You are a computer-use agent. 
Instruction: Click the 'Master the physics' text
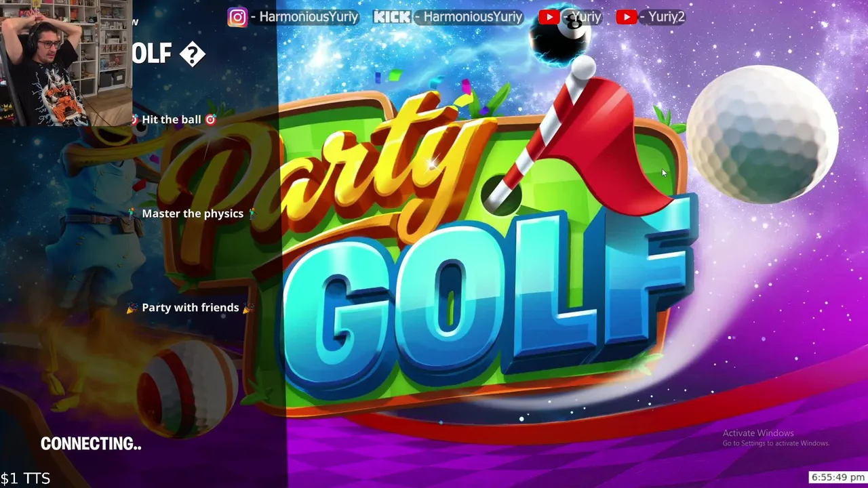point(193,213)
